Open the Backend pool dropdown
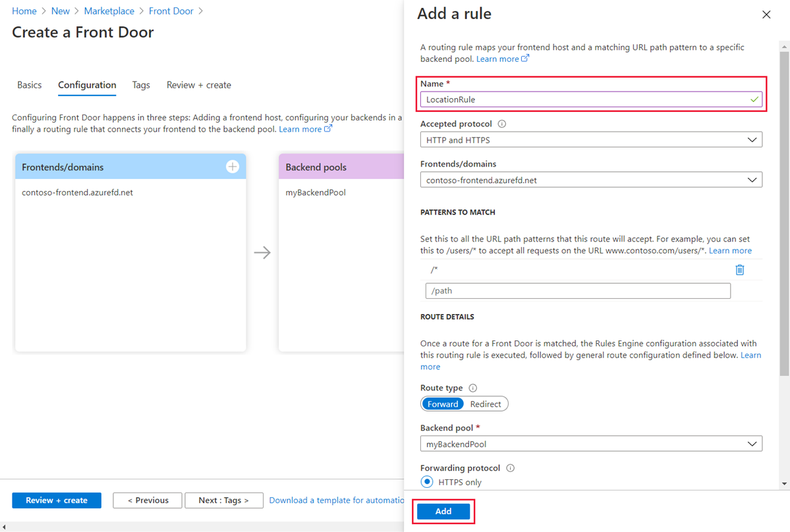This screenshot has width=790, height=532. click(591, 444)
